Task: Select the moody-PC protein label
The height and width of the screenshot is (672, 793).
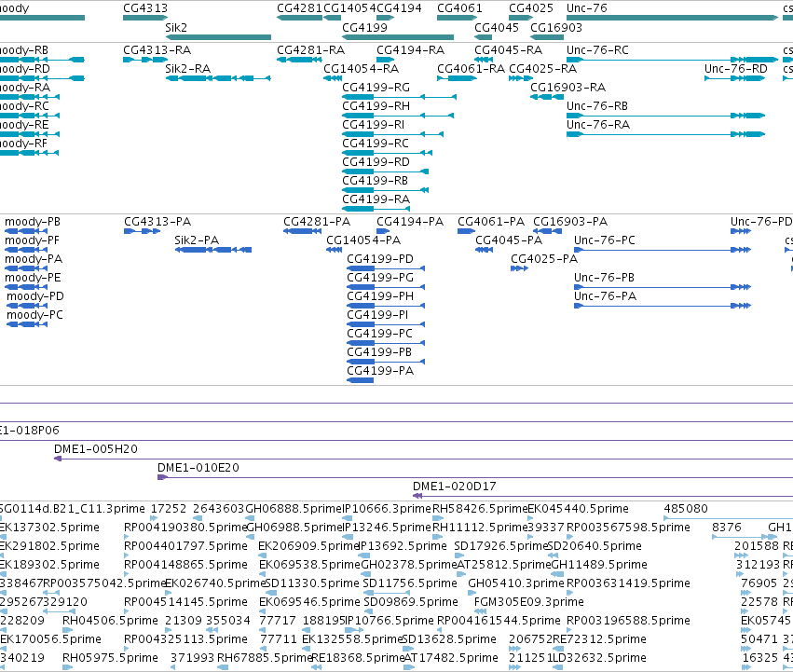Action: (34, 315)
